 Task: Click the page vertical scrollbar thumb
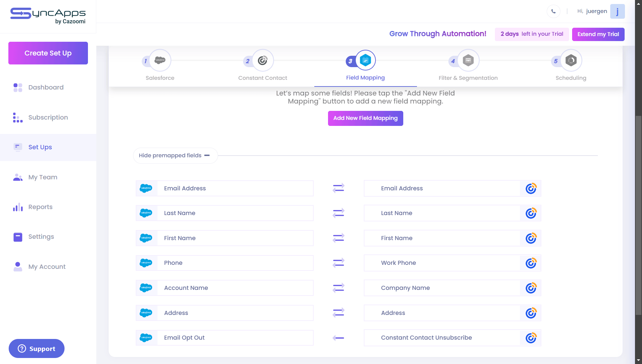pos(638,215)
